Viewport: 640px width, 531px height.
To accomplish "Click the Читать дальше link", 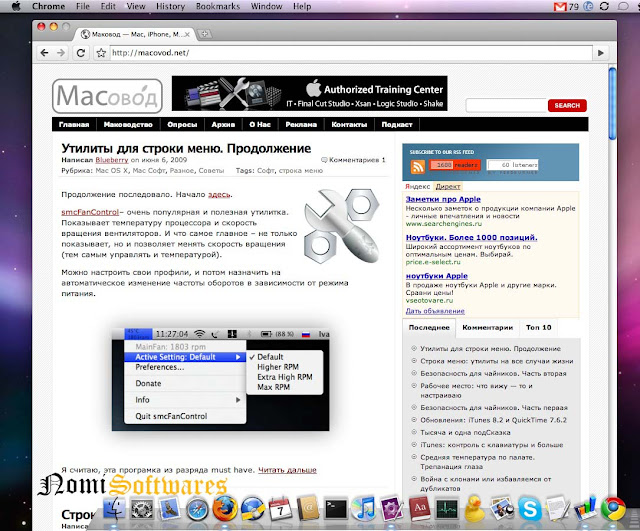I will tap(287, 470).
